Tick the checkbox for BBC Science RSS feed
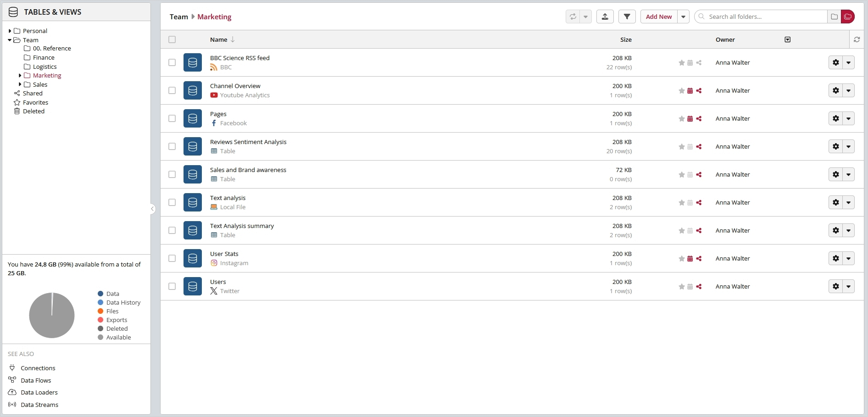The image size is (868, 417). coord(172,62)
